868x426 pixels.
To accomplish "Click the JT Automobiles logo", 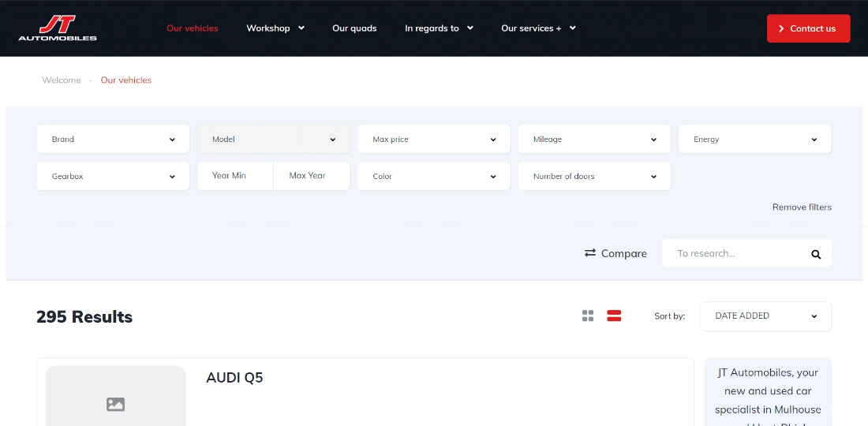I will [58, 28].
